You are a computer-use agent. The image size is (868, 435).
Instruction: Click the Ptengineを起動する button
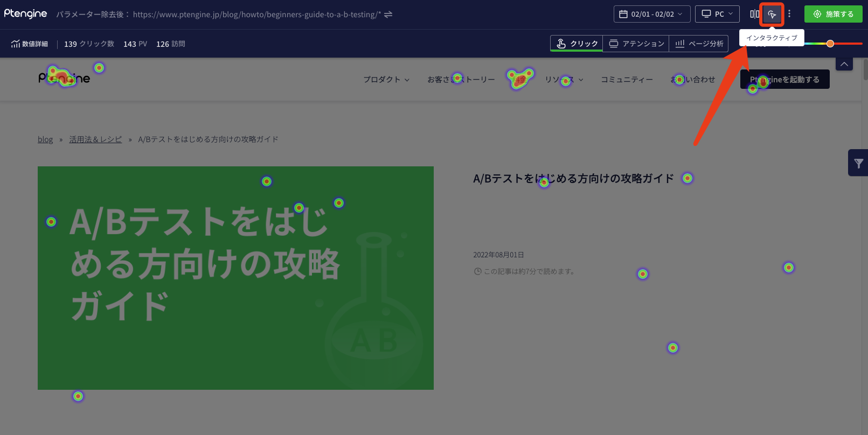pyautogui.click(x=784, y=80)
